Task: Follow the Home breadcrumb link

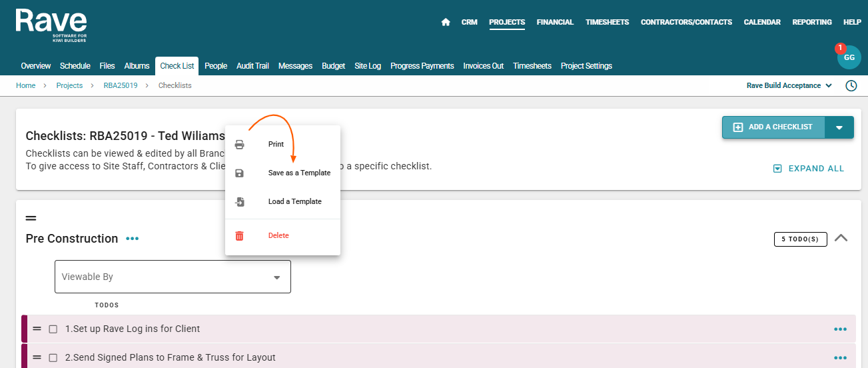Action: coord(26,85)
